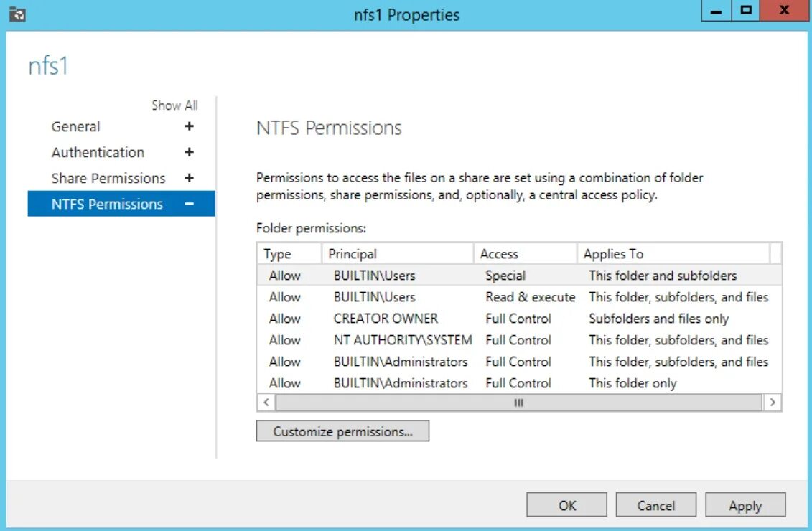Expand the General section plus icon
Image resolution: width=812 pixels, height=531 pixels.
(190, 126)
